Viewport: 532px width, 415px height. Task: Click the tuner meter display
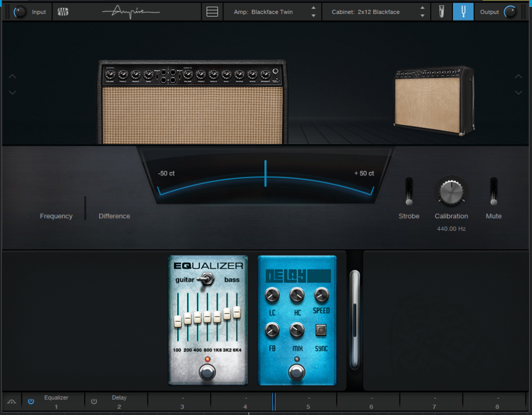pos(265,176)
